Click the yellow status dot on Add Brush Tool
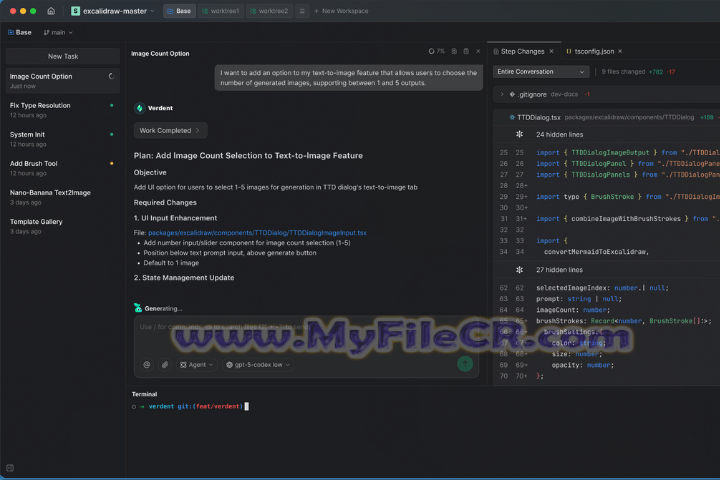Screen dimensions: 720x480 112,164
